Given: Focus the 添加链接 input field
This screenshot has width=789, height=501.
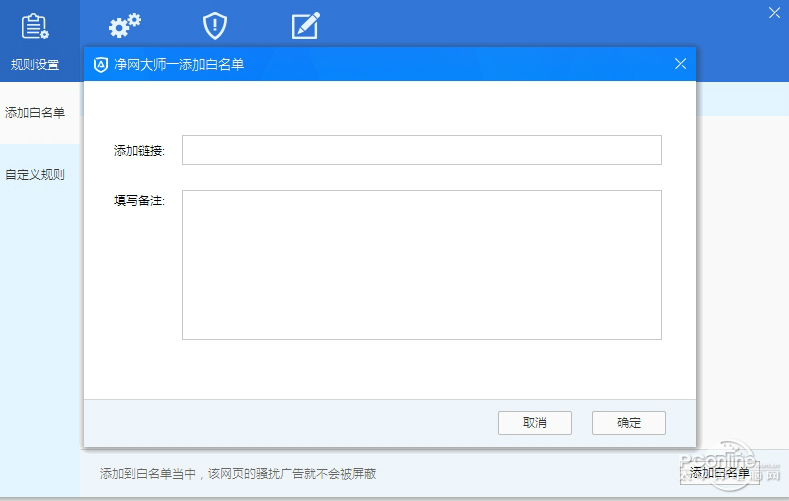Looking at the screenshot, I should pos(422,150).
